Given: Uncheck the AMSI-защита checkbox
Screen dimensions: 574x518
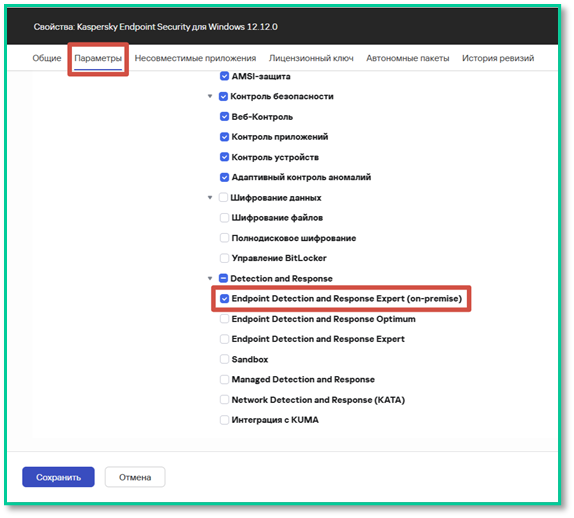Looking at the screenshot, I should (224, 76).
